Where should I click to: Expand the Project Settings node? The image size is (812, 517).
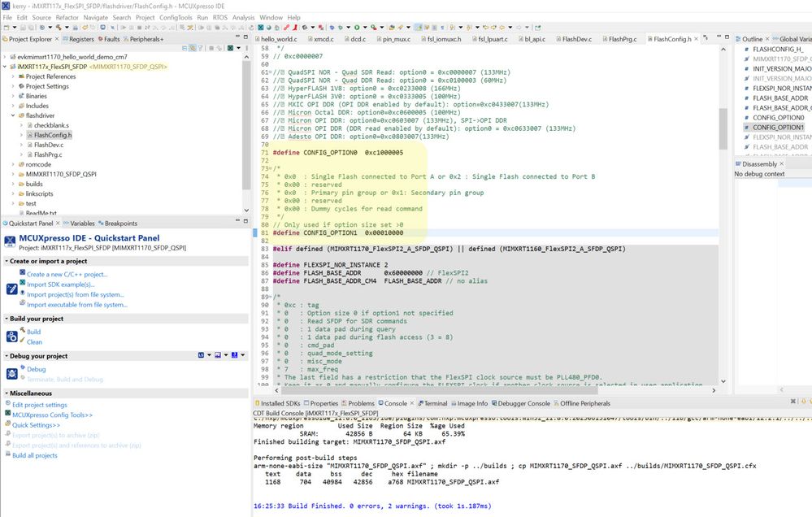(x=13, y=86)
